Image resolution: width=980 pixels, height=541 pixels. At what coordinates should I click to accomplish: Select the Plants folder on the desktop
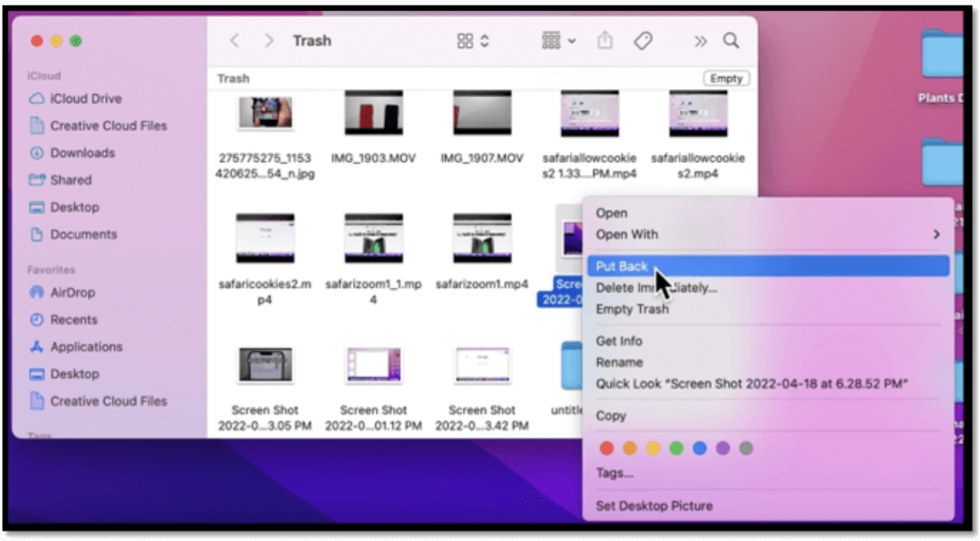click(942, 67)
